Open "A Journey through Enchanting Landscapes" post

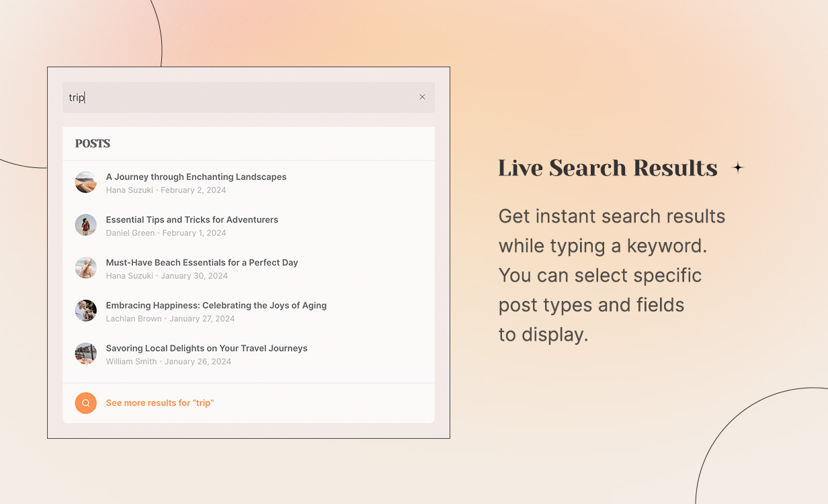point(196,177)
